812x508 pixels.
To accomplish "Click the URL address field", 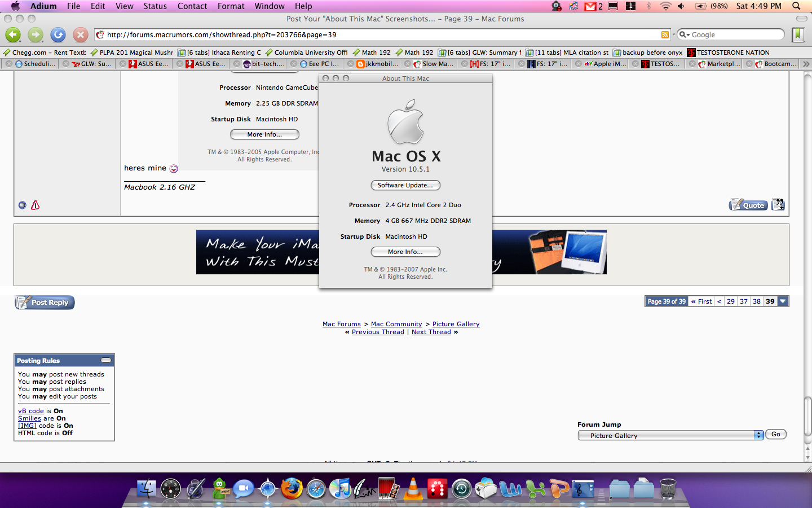I will 382,35.
